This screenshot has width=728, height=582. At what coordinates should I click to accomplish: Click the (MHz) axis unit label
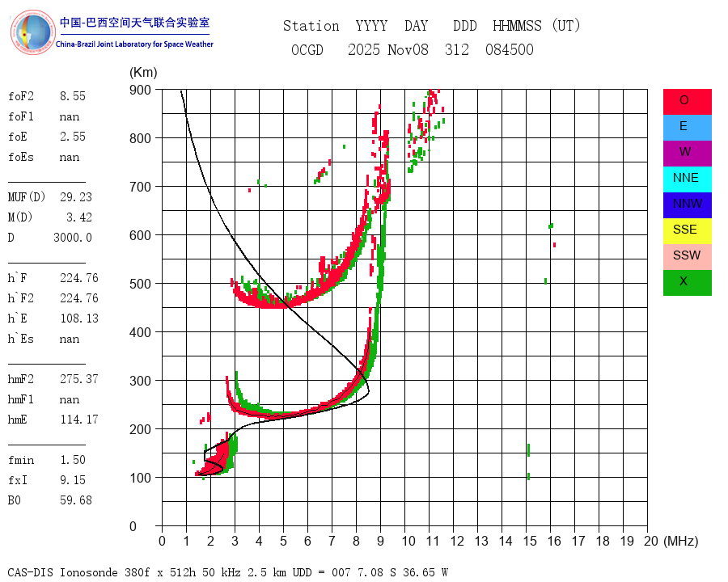[x=680, y=541]
